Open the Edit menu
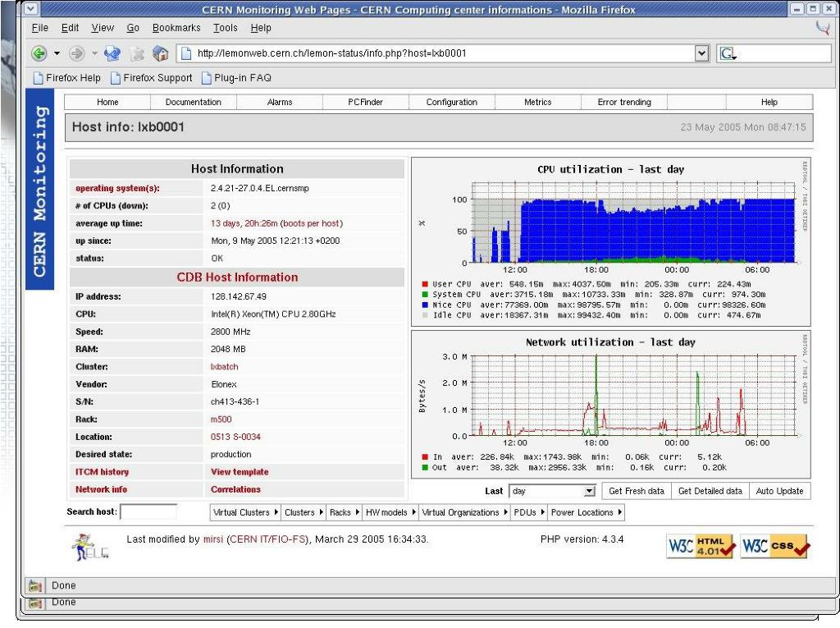This screenshot has width=840, height=628. (x=70, y=28)
